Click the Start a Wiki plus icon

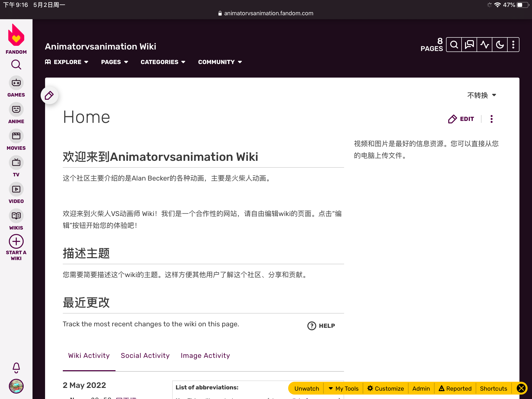[16, 241]
